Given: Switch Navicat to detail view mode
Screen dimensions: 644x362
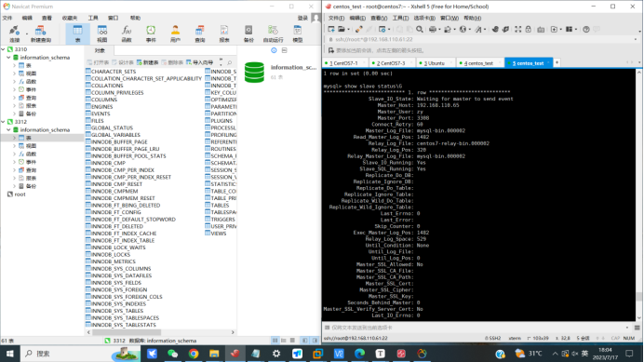Looking at the screenshot, I should coord(284,341).
